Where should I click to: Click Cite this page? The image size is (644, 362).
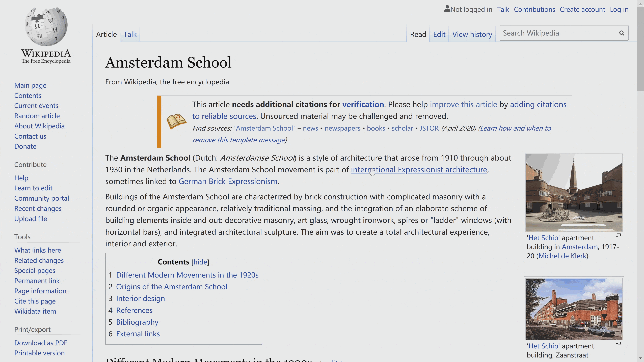[35, 301]
